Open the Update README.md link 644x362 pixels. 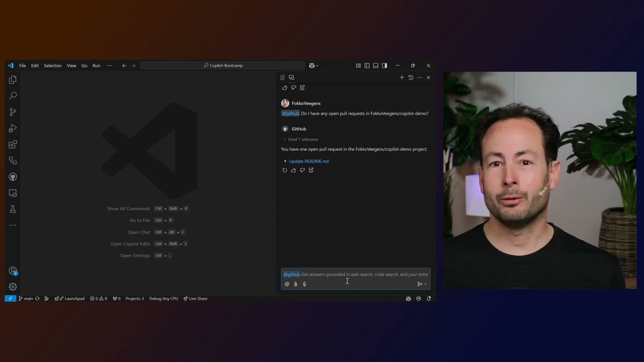tap(309, 161)
